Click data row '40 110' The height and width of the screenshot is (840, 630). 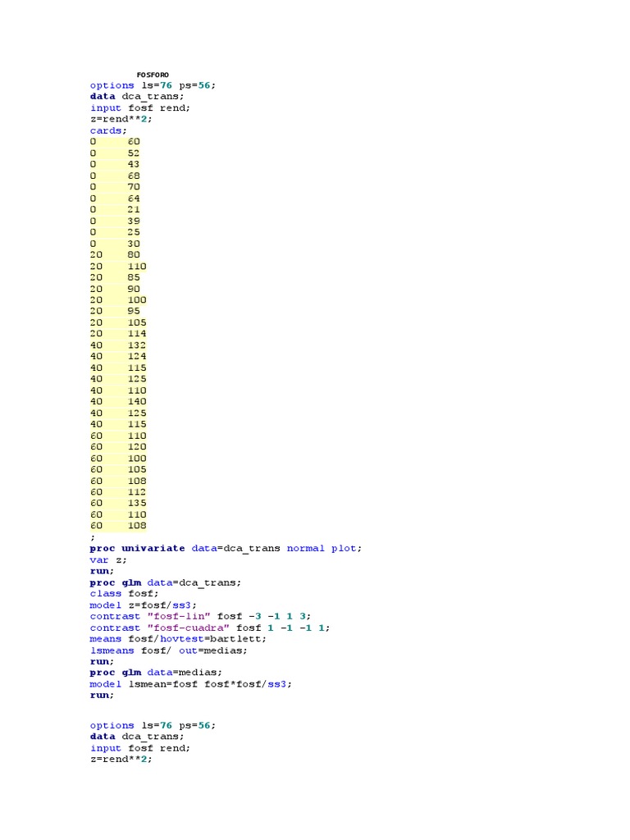118,390
